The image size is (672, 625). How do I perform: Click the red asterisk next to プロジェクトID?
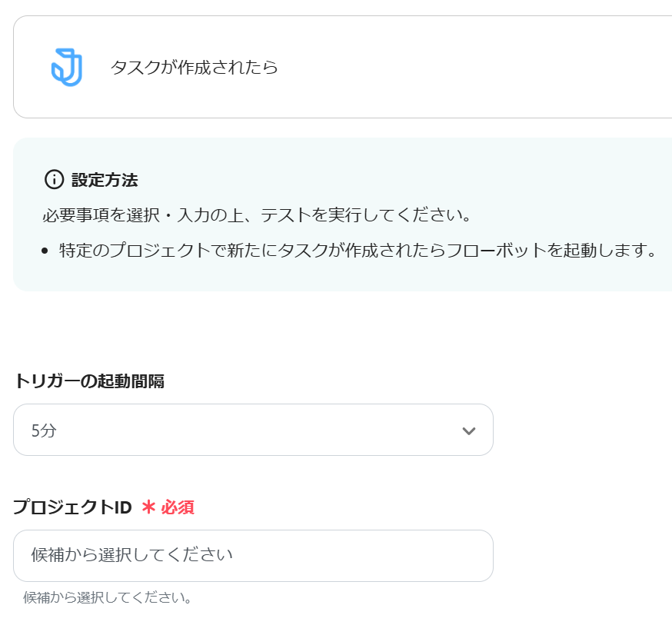[x=148, y=507]
